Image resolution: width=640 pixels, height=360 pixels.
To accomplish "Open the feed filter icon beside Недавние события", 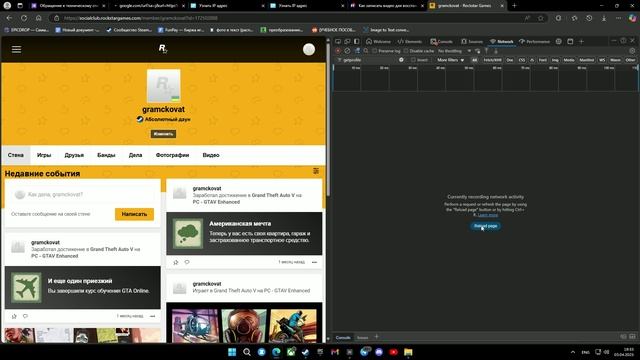I will point(316,171).
